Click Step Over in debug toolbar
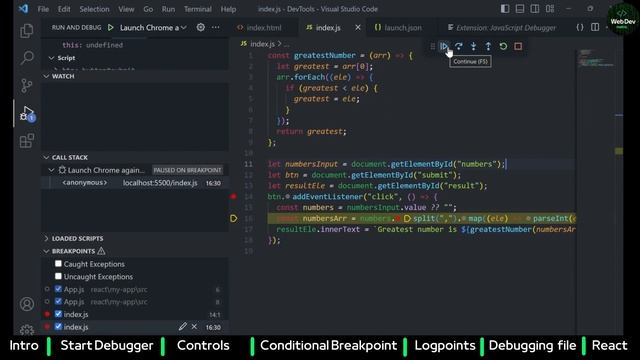The image size is (640, 360). (459, 46)
